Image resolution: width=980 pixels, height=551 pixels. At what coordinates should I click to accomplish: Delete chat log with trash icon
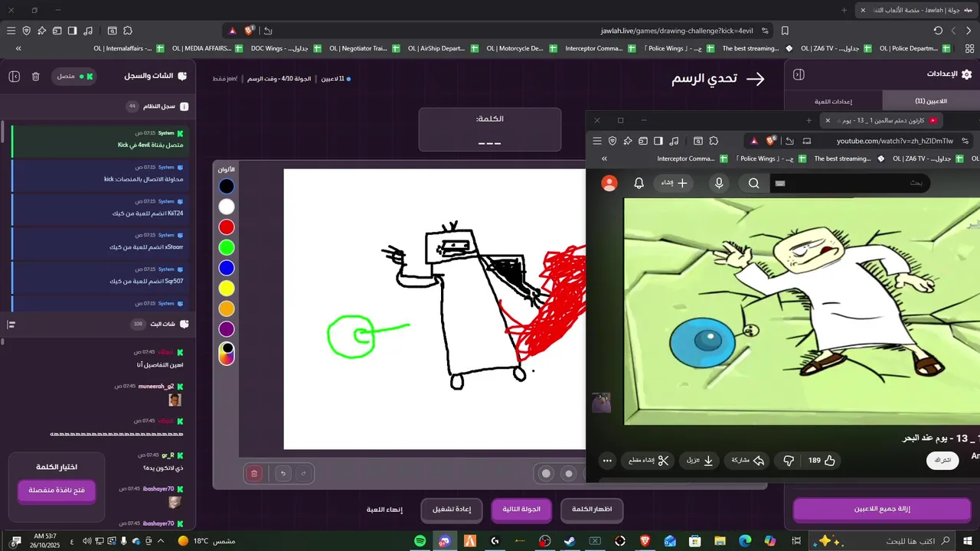coord(36,77)
